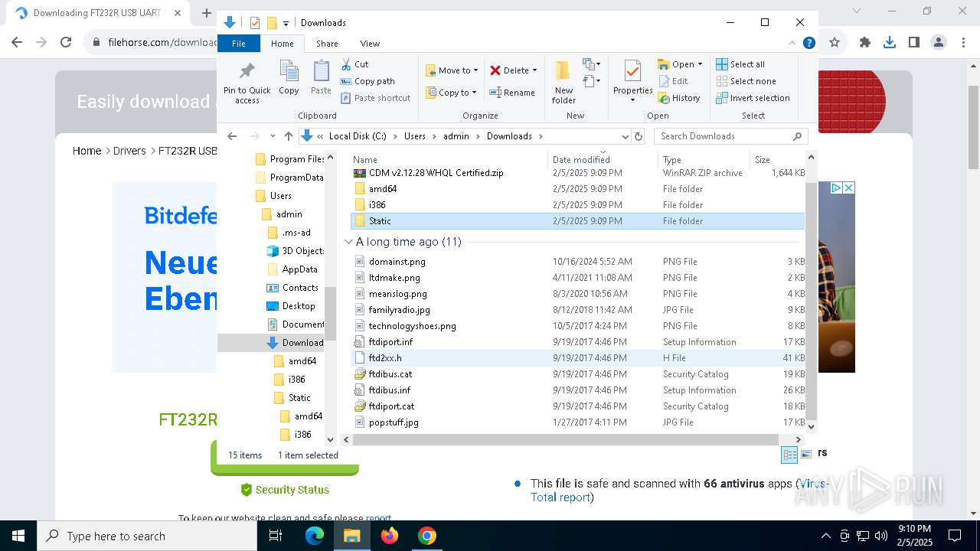This screenshot has height=551, width=980.
Task: Click Select none in the ribbon
Action: [x=746, y=81]
